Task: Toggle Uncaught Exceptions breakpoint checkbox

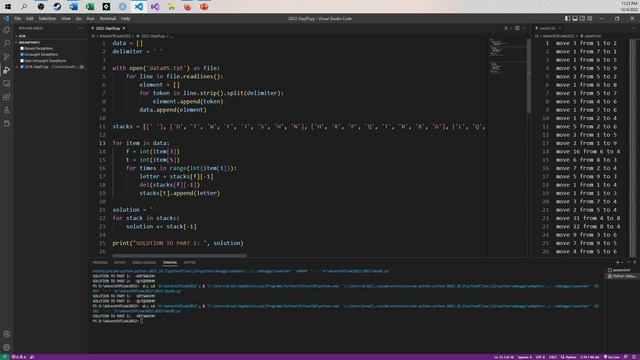Action: click(22, 54)
